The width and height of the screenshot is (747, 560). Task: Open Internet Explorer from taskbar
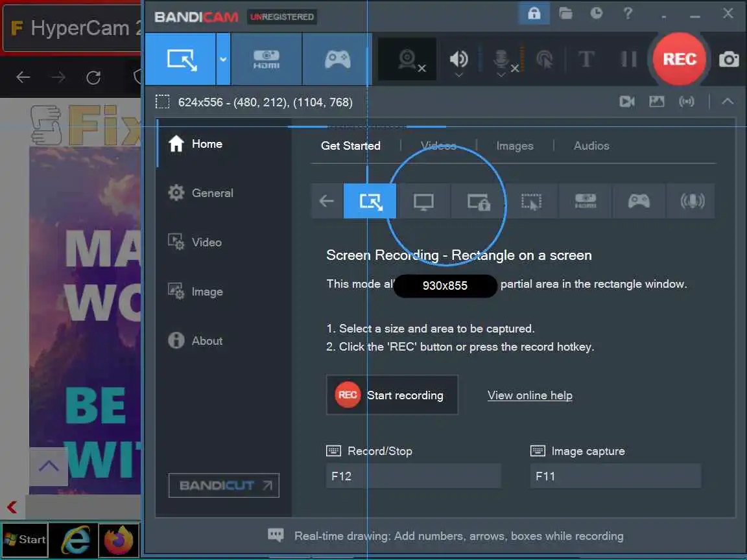[x=75, y=539]
